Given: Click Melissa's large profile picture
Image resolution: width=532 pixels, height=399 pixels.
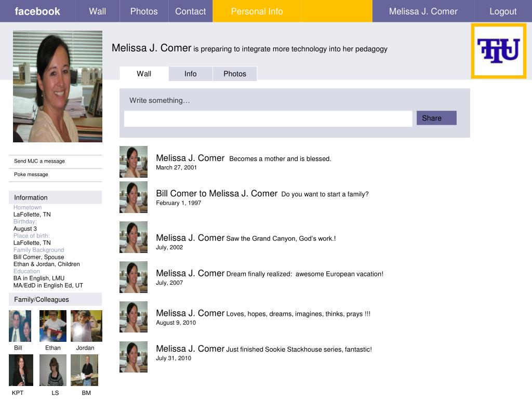Looking at the screenshot, I should pyautogui.click(x=58, y=87).
